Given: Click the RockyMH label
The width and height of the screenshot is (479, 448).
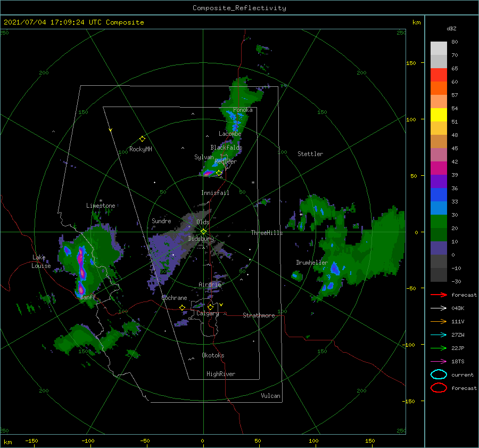Looking at the screenshot, I should click(141, 149).
